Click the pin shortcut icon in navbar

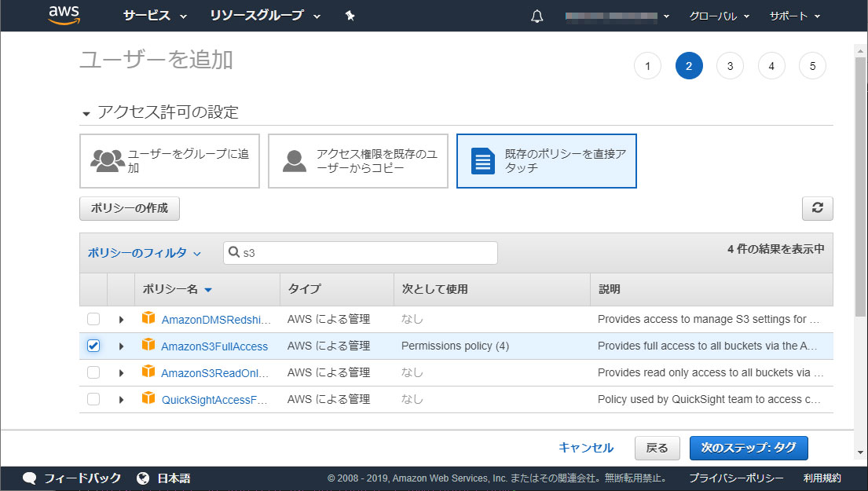tap(350, 16)
